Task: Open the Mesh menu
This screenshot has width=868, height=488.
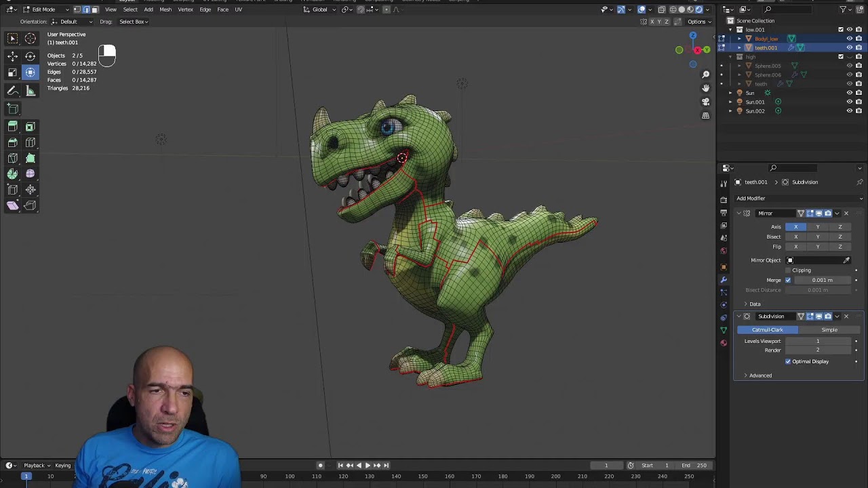Action: click(x=165, y=9)
